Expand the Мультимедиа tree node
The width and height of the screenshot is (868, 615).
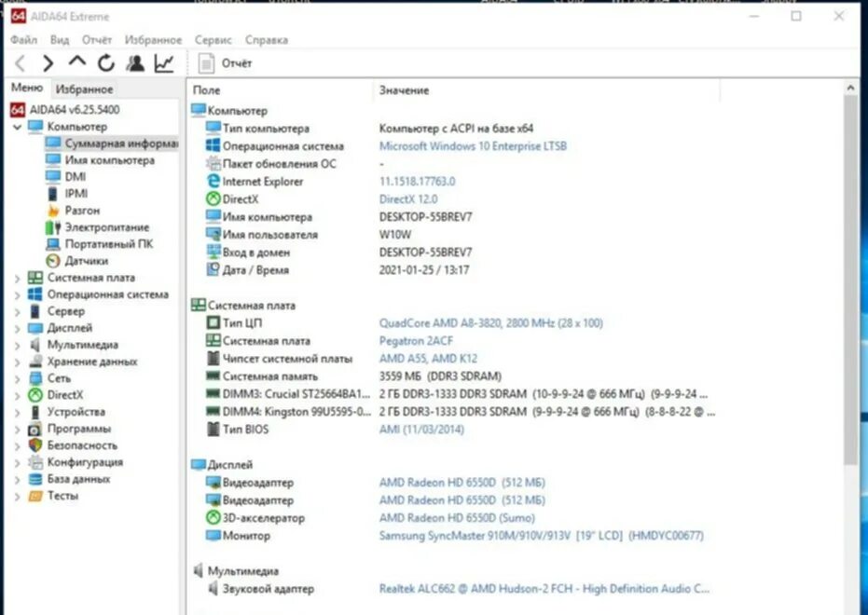17,345
